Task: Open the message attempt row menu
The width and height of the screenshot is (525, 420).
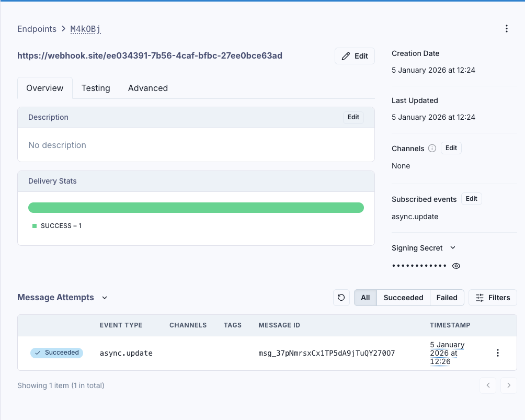Action: pos(497,353)
